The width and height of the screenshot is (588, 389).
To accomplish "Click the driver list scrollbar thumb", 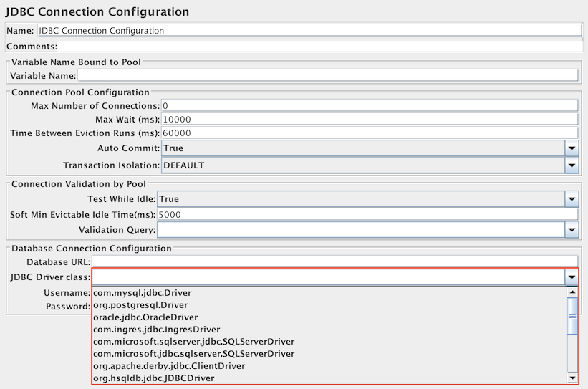I will pyautogui.click(x=572, y=317).
